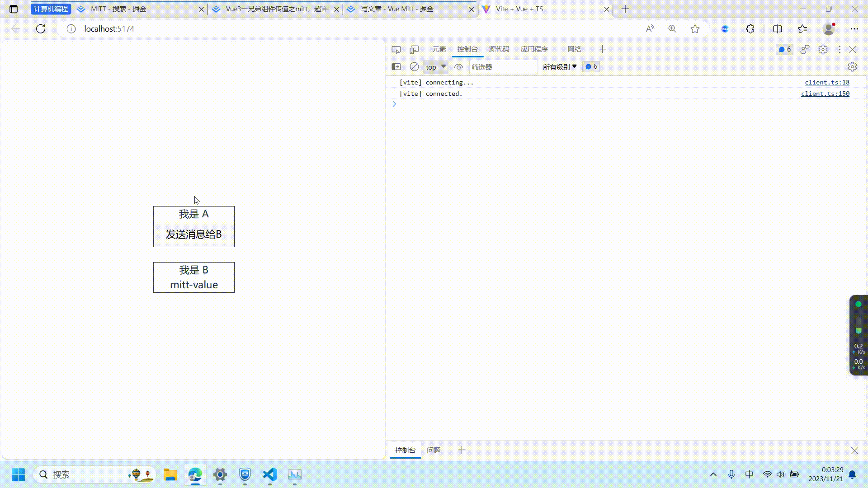Open the tab actions menu icon

click(14, 9)
